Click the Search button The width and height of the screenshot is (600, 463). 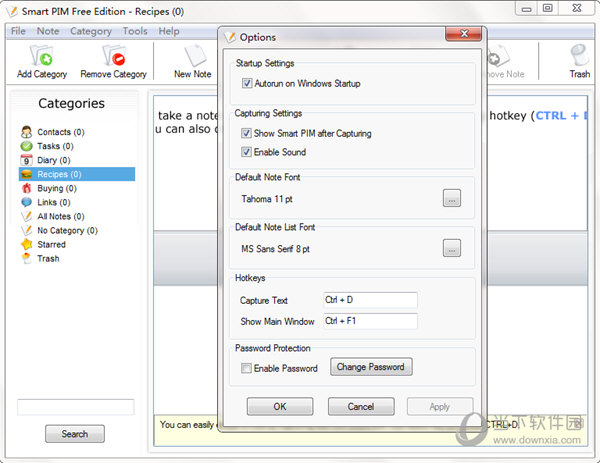pyautogui.click(x=75, y=434)
